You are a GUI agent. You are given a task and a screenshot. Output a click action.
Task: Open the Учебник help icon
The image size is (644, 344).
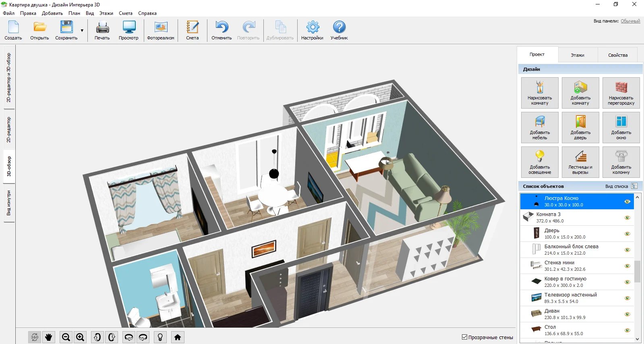[339, 30]
